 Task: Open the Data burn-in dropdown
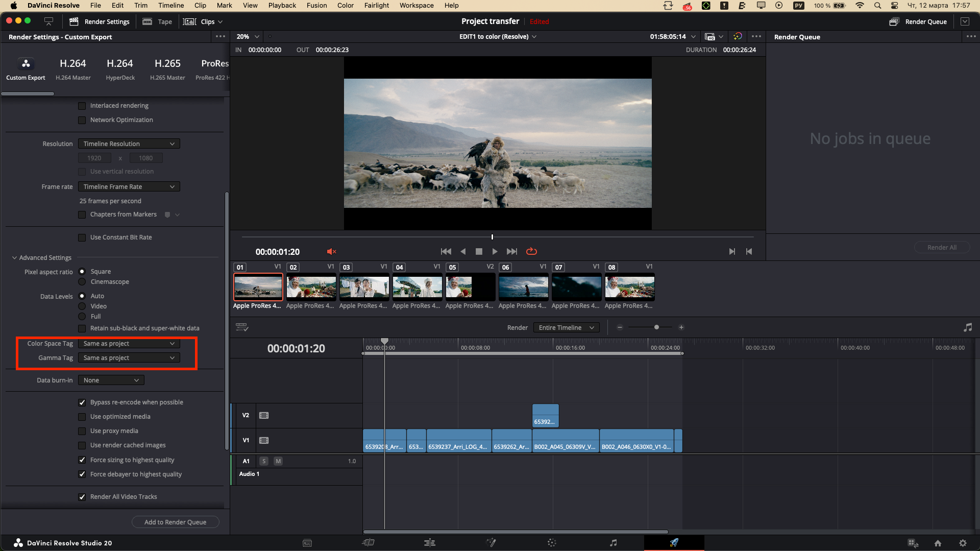click(110, 380)
